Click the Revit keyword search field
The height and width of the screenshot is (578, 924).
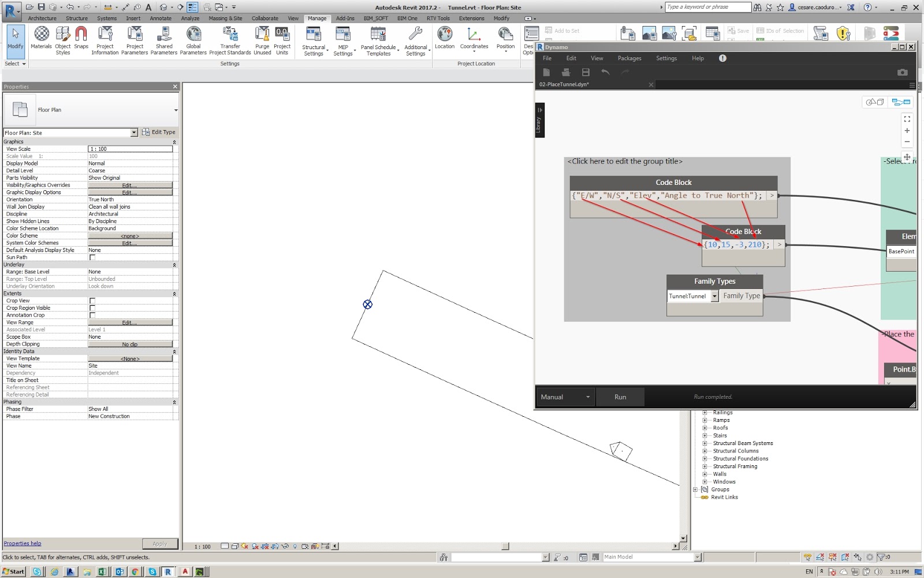tap(707, 7)
